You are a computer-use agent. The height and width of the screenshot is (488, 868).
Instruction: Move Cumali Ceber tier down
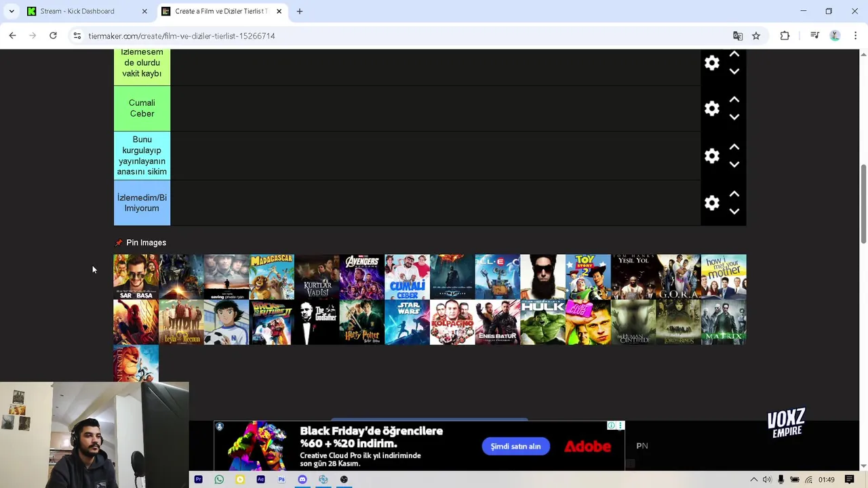(734, 117)
